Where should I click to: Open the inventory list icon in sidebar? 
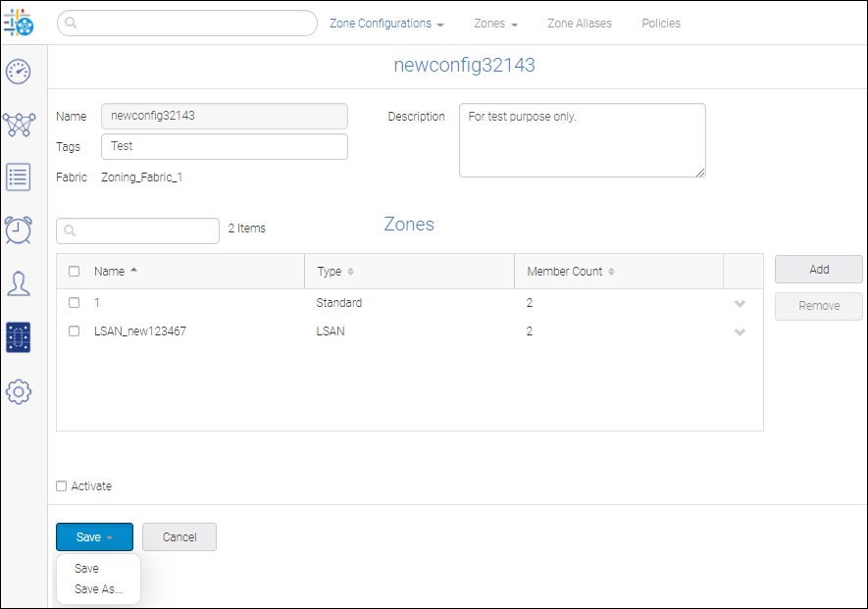point(19,178)
